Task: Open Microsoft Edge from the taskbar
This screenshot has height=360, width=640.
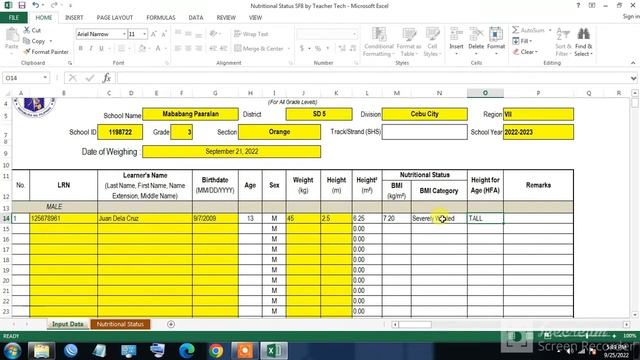Action: click(187, 351)
